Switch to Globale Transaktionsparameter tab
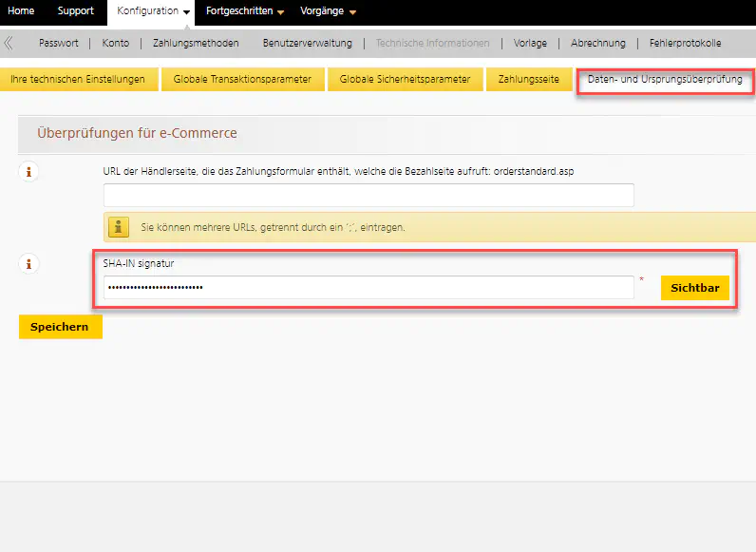 point(242,80)
